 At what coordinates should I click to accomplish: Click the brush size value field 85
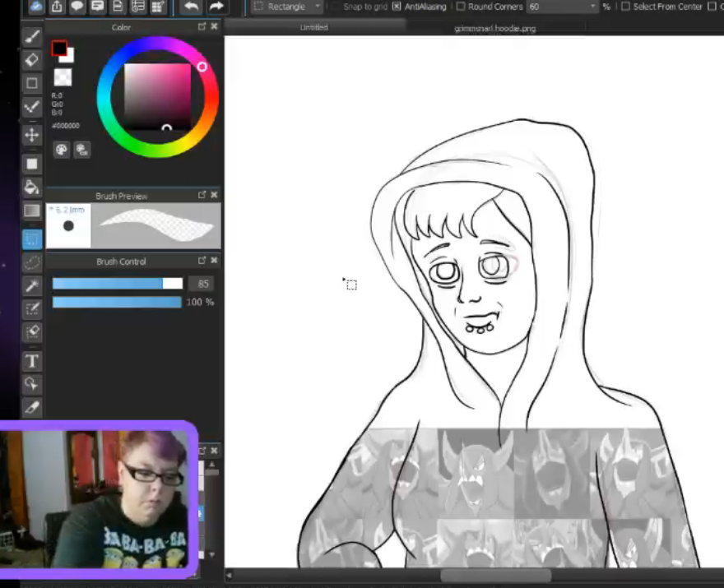[x=202, y=284]
